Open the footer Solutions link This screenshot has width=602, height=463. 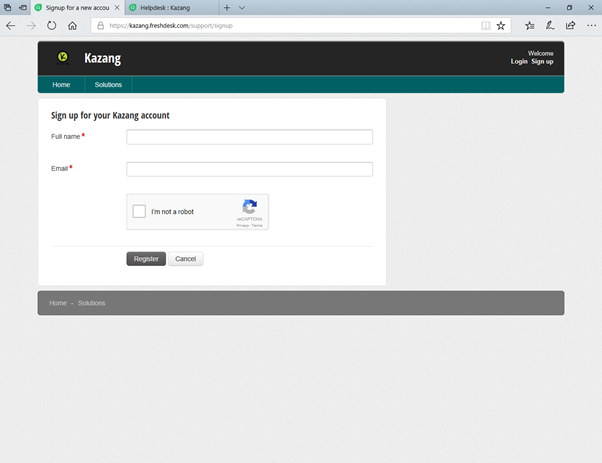91,303
